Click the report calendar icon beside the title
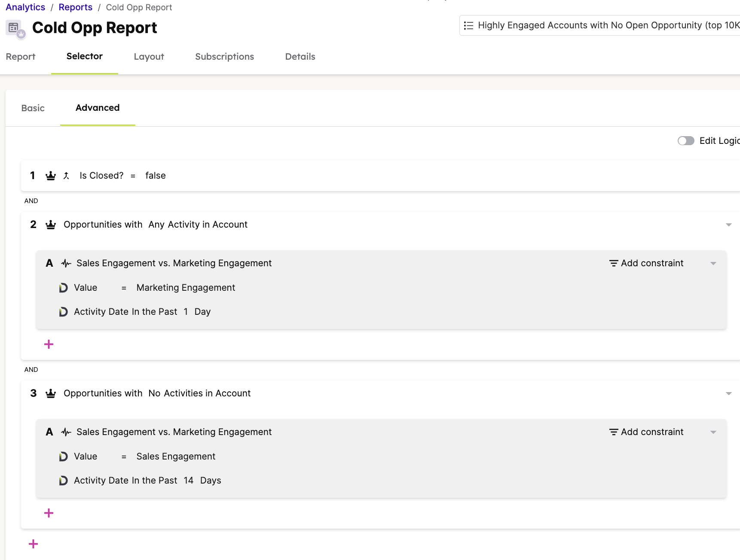The width and height of the screenshot is (740, 560). tap(16, 29)
